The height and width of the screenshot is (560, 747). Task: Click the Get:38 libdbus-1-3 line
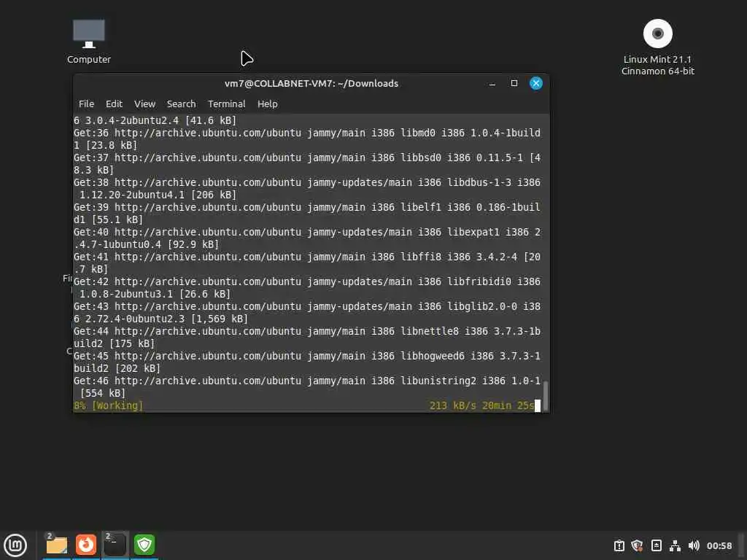(307, 189)
